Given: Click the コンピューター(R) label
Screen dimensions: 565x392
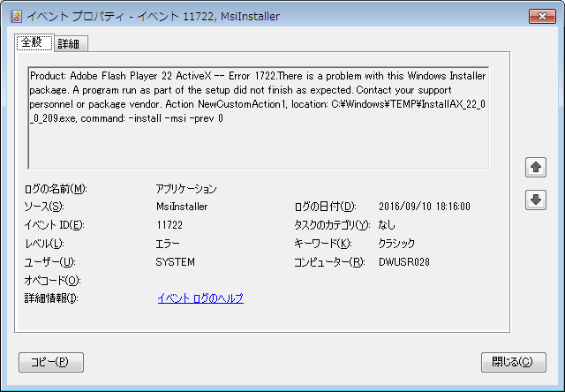Looking at the screenshot, I should point(329,262).
